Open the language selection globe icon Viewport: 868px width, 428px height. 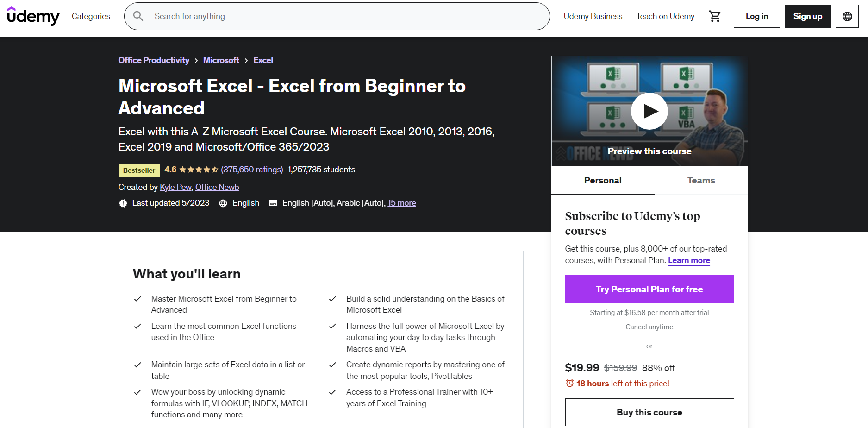847,16
